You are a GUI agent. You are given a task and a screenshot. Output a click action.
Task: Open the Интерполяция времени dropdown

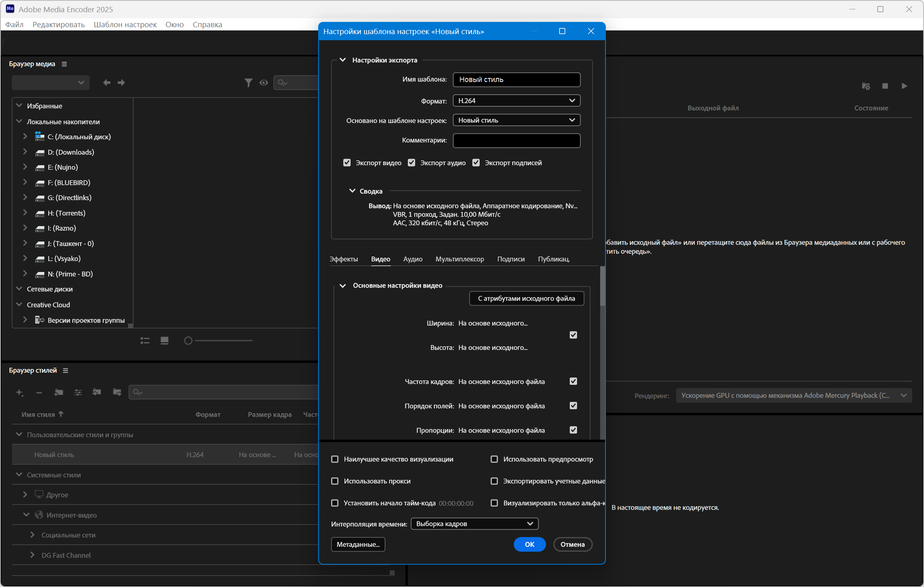tap(474, 524)
